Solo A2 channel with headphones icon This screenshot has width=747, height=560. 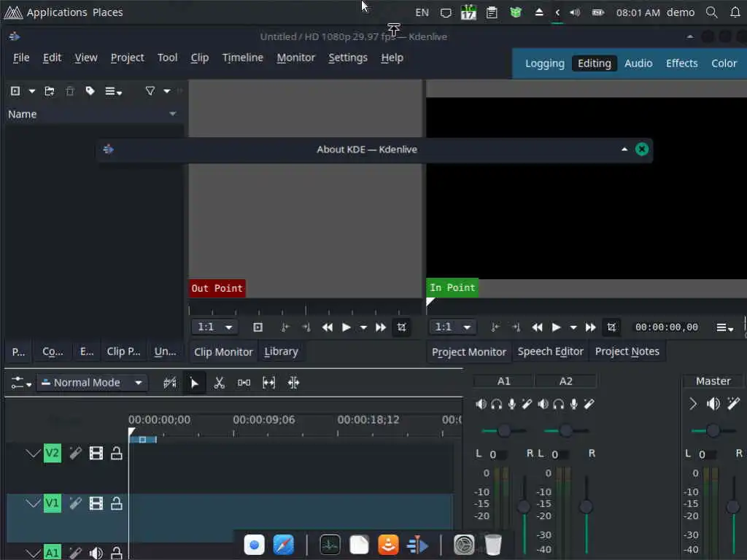[x=558, y=404]
